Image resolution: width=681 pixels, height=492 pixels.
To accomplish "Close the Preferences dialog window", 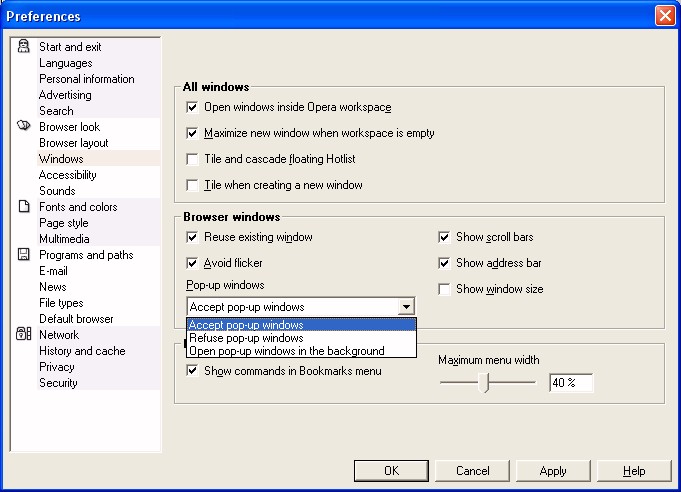I will [664, 16].
